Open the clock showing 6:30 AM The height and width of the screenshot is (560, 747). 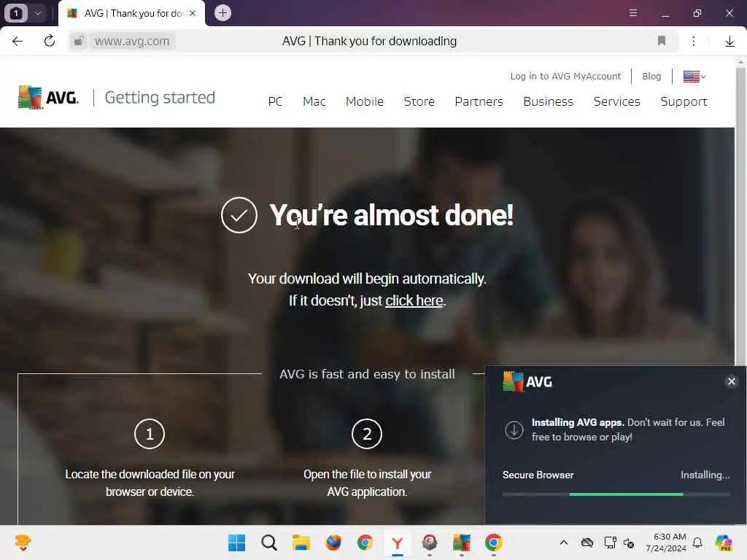[x=666, y=542]
